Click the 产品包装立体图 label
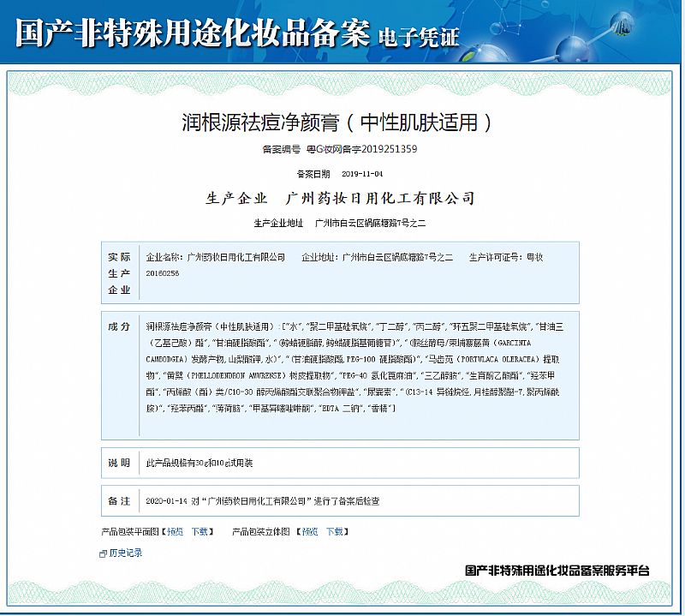The height and width of the screenshot is (616, 685). 261,532
